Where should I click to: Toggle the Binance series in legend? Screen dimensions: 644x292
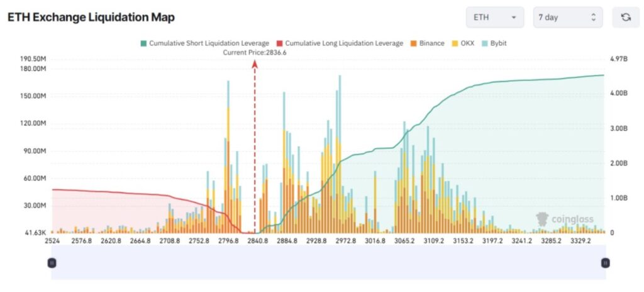(x=427, y=43)
